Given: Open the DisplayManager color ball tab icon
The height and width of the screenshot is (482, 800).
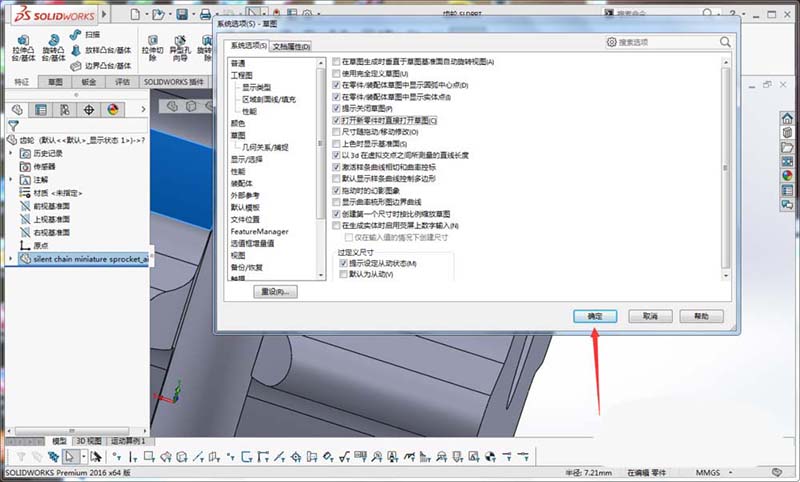Looking at the screenshot, I should tap(113, 109).
